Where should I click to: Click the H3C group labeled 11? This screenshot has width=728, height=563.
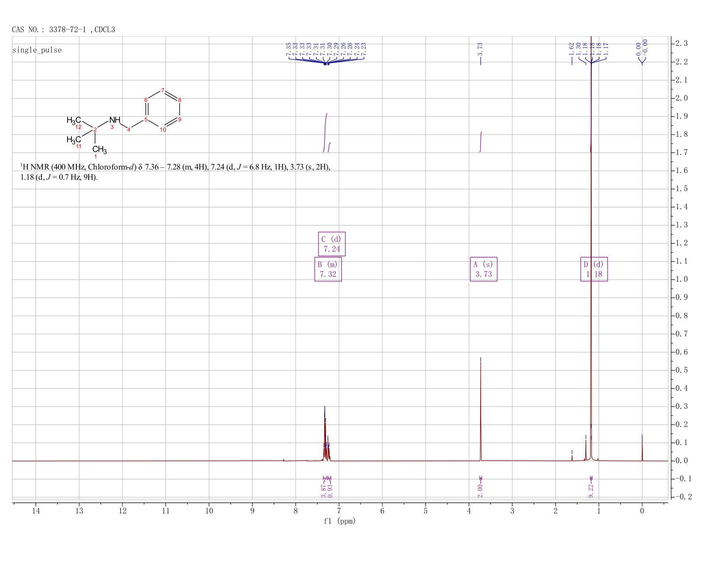[x=74, y=140]
